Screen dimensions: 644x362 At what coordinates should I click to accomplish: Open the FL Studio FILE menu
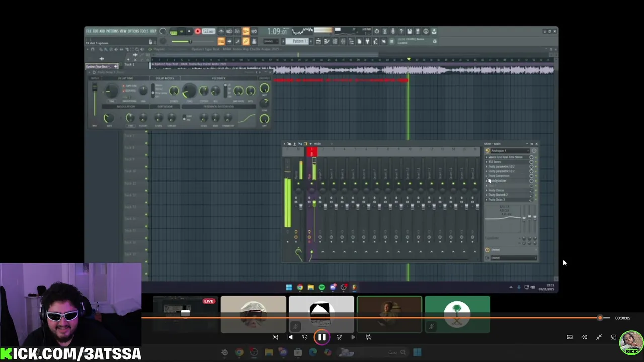click(x=88, y=31)
